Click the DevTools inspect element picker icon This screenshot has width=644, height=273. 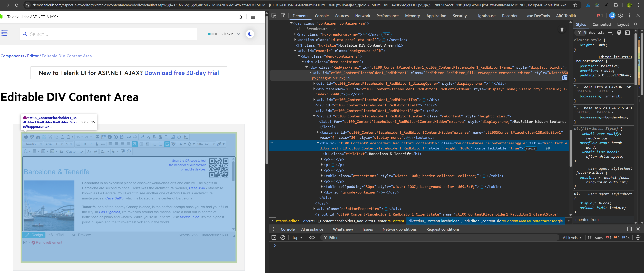tap(274, 16)
